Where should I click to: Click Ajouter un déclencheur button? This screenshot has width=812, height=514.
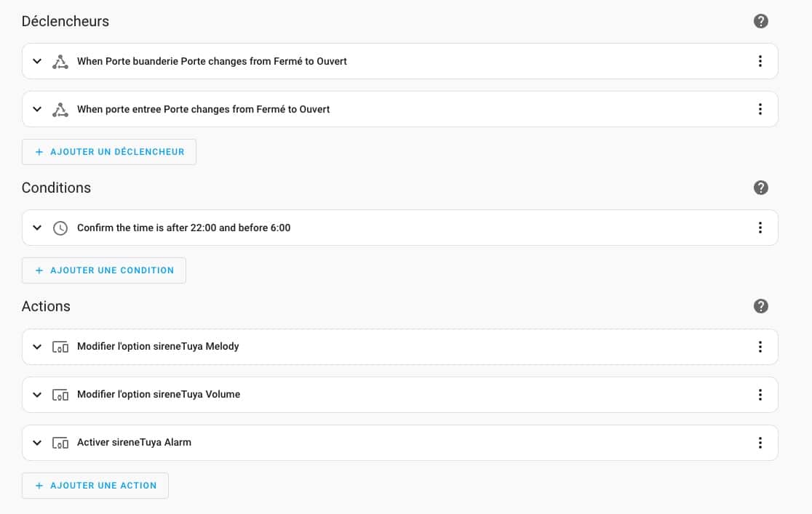[109, 152]
